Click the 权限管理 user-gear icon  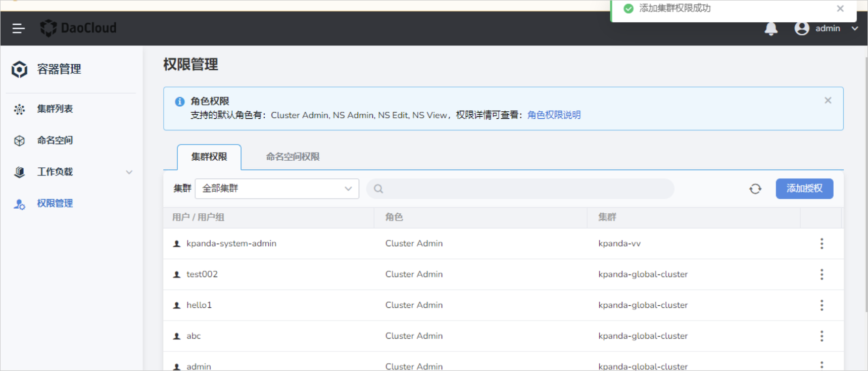[19, 204]
